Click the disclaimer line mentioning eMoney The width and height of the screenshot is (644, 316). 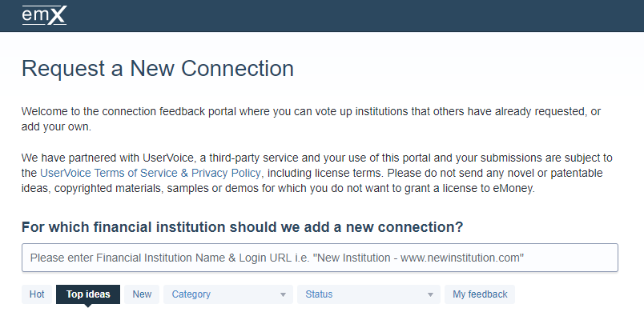click(x=278, y=188)
